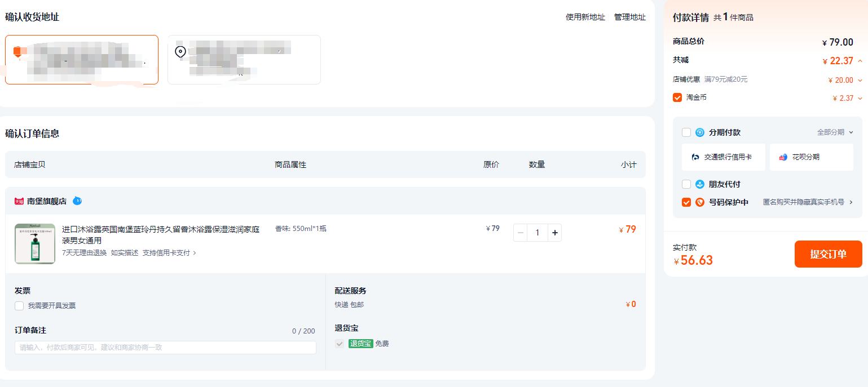Uncheck the 淘金币 discount checkbox
Viewport: 868px width, 387px height.
677,98
